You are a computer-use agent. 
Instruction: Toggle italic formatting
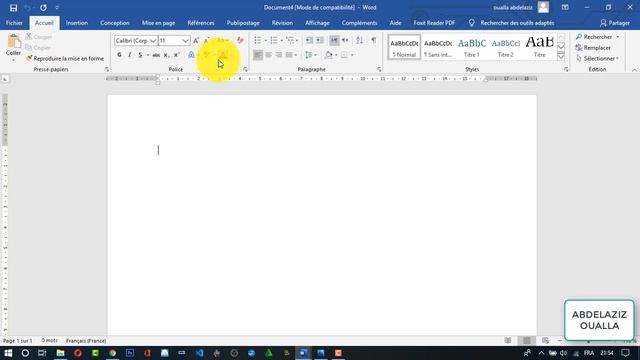tap(129, 55)
